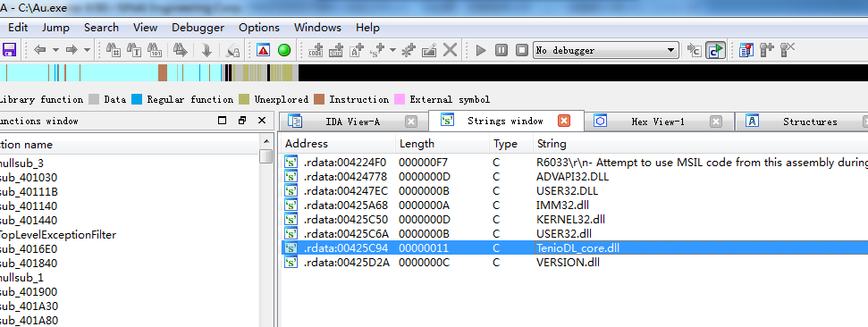Viewport: 868px width, 327px height.
Task: Jump forward with the right arrow
Action: [72, 50]
